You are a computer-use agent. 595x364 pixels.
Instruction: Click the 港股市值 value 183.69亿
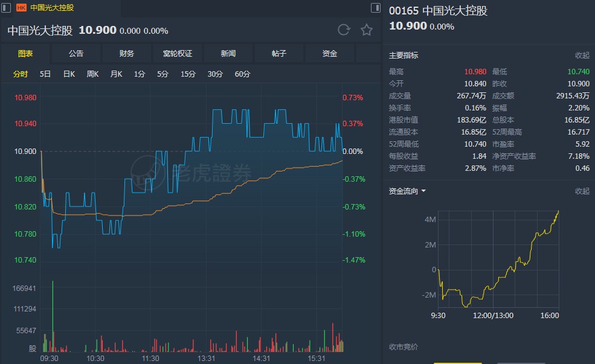coord(471,120)
